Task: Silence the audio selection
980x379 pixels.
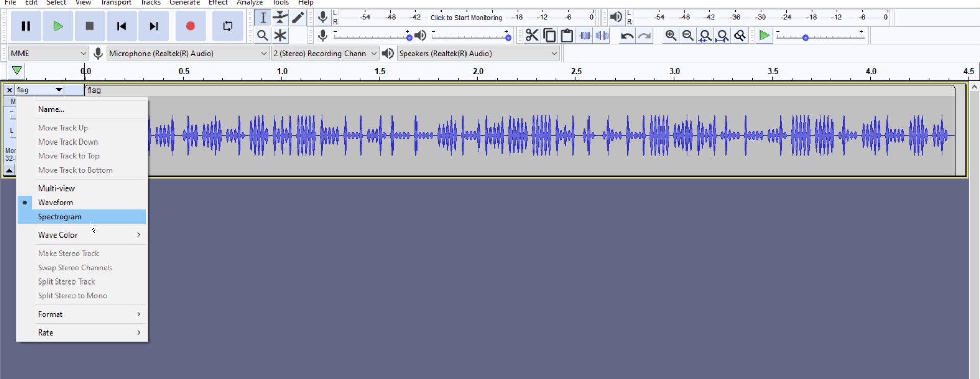Action: click(602, 35)
